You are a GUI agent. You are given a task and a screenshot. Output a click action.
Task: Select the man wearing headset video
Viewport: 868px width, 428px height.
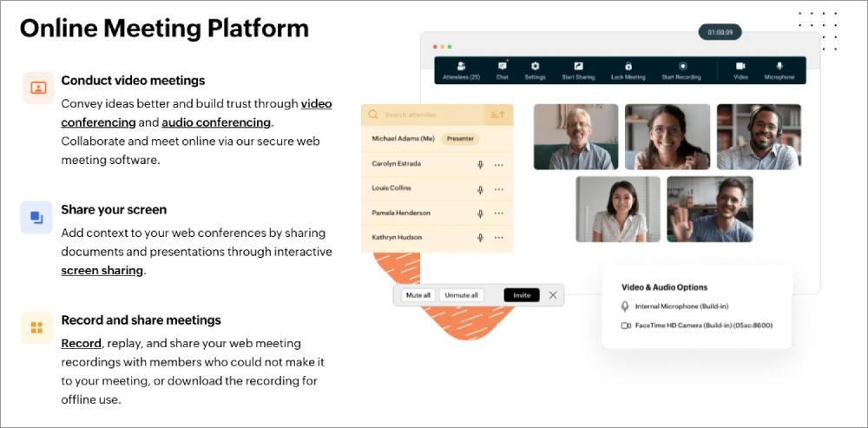click(x=759, y=137)
